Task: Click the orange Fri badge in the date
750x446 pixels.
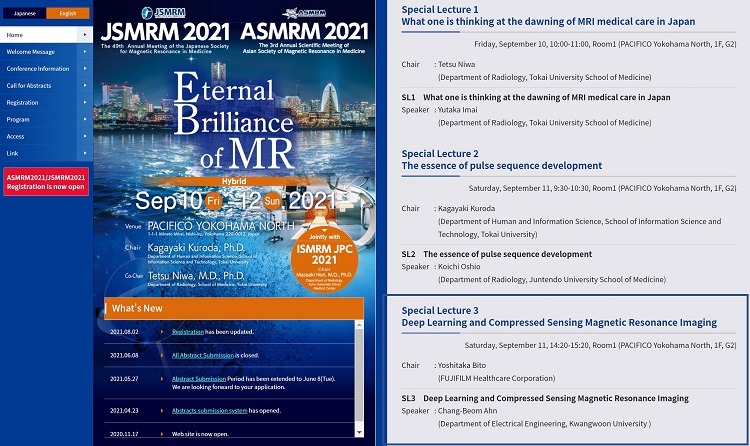Action: [214, 201]
